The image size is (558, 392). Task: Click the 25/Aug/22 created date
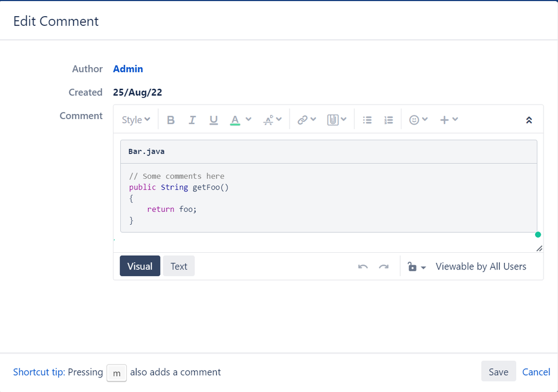coord(138,93)
